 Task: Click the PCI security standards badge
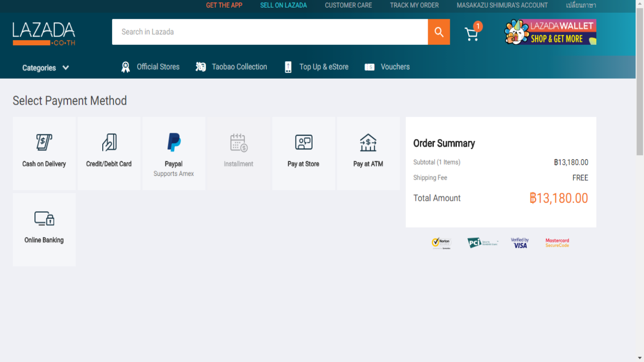[x=483, y=243]
